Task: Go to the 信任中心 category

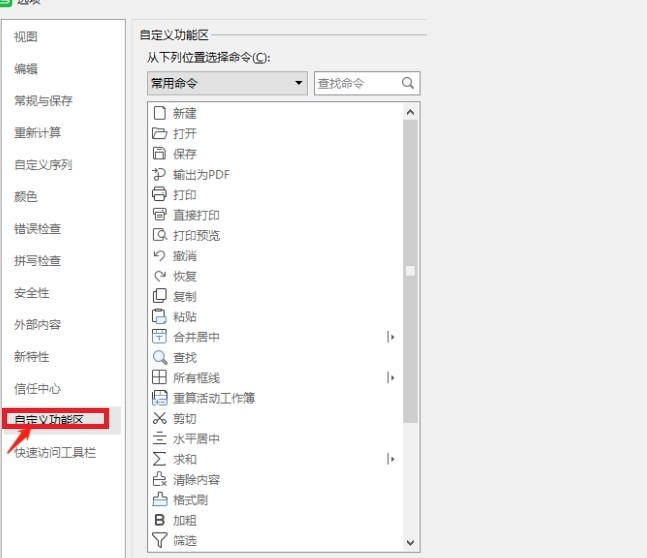Action: click(x=38, y=389)
